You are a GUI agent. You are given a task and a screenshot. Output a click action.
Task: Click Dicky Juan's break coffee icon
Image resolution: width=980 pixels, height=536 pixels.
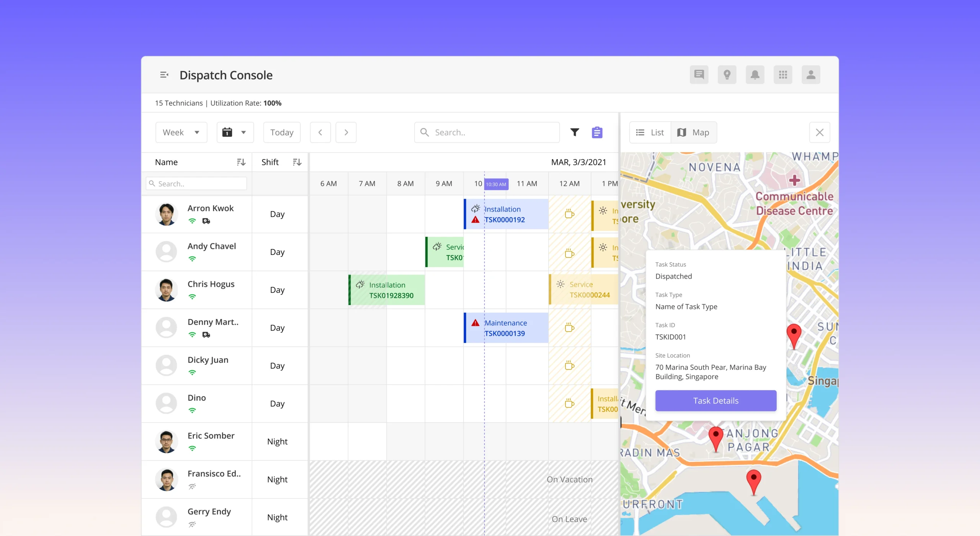click(570, 365)
